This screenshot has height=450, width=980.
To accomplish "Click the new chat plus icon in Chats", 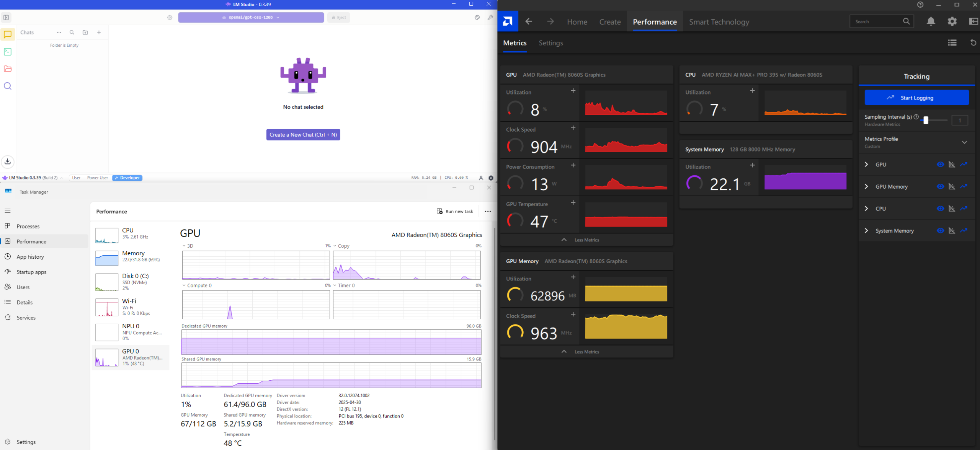I will point(99,33).
